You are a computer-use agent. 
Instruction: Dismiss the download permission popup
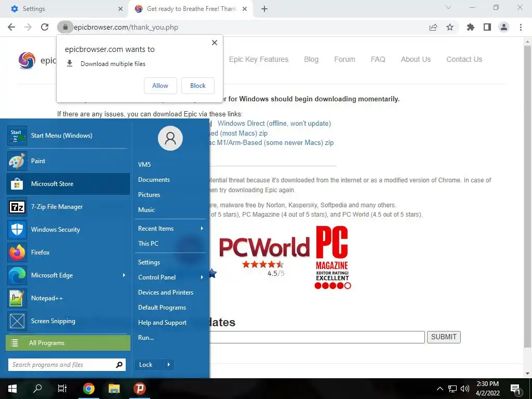coord(215,43)
